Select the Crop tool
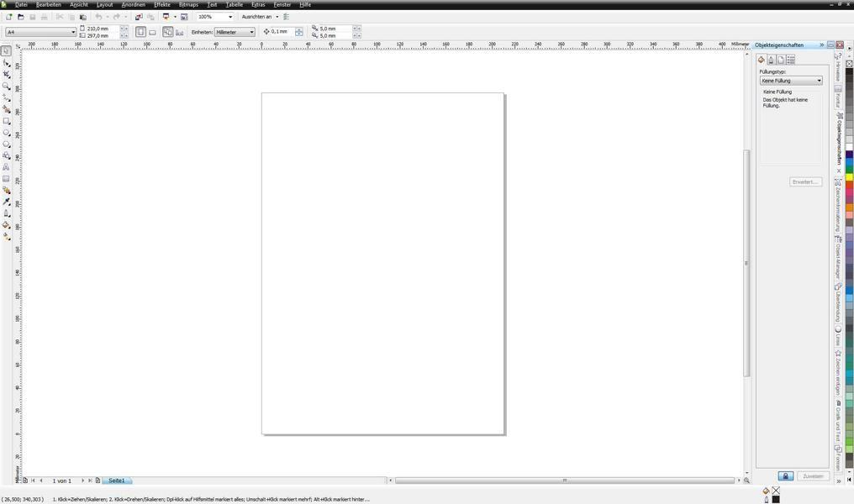 [x=6, y=75]
